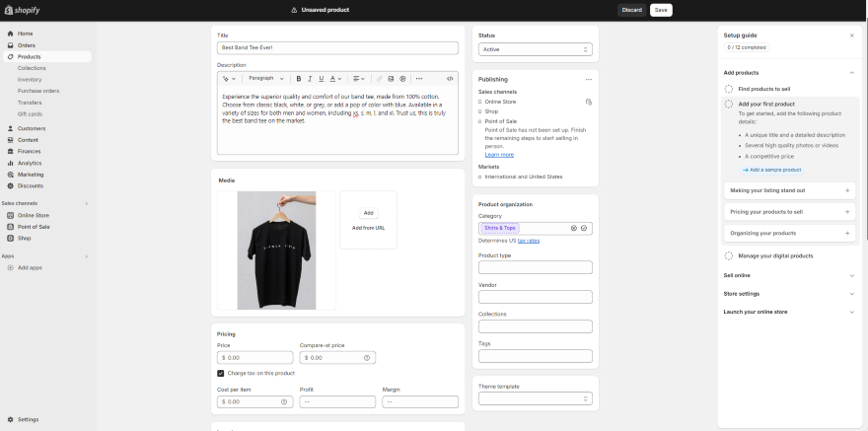This screenshot has height=431, width=868.
Task: Expand the Store settings section
Action: pyautogui.click(x=852, y=294)
